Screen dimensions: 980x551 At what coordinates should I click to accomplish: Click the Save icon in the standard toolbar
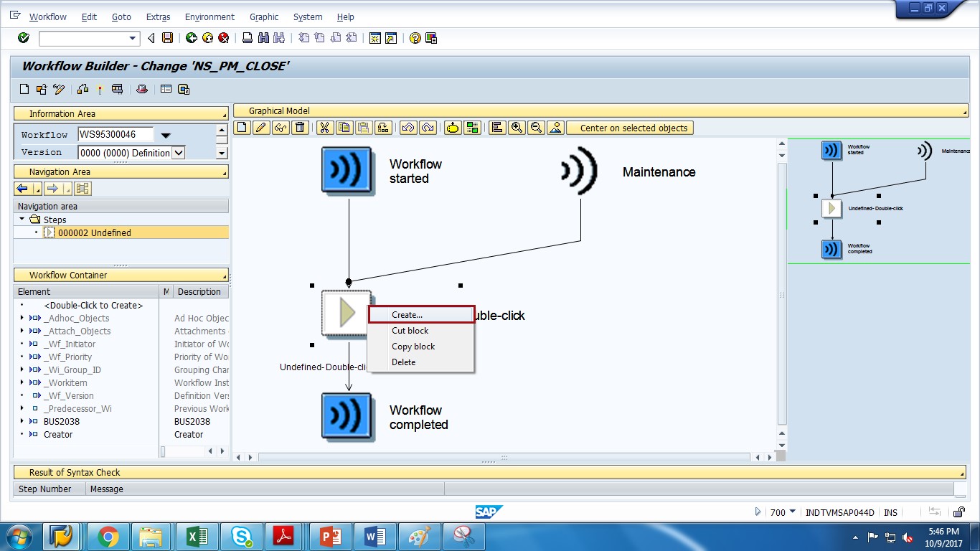(x=169, y=38)
